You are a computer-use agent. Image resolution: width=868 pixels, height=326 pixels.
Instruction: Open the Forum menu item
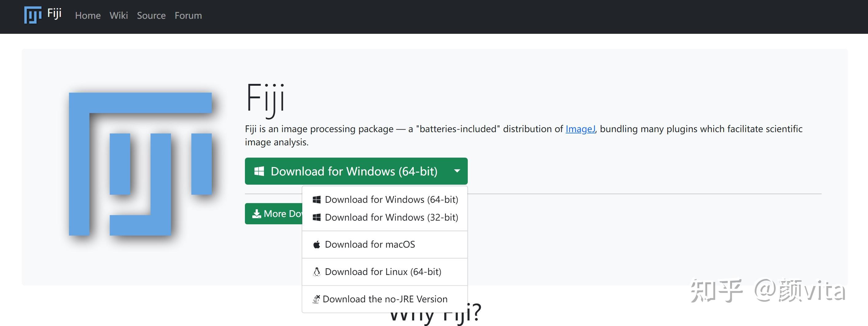pos(188,16)
